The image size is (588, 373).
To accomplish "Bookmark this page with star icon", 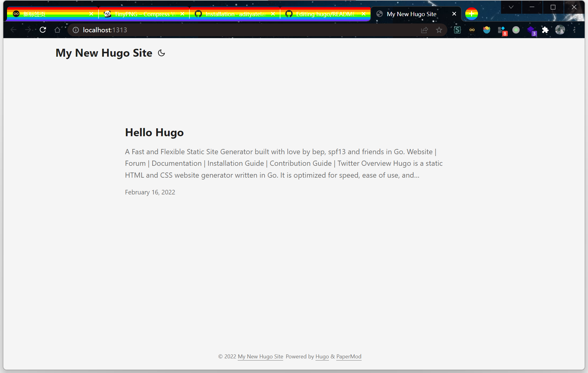I will click(439, 30).
